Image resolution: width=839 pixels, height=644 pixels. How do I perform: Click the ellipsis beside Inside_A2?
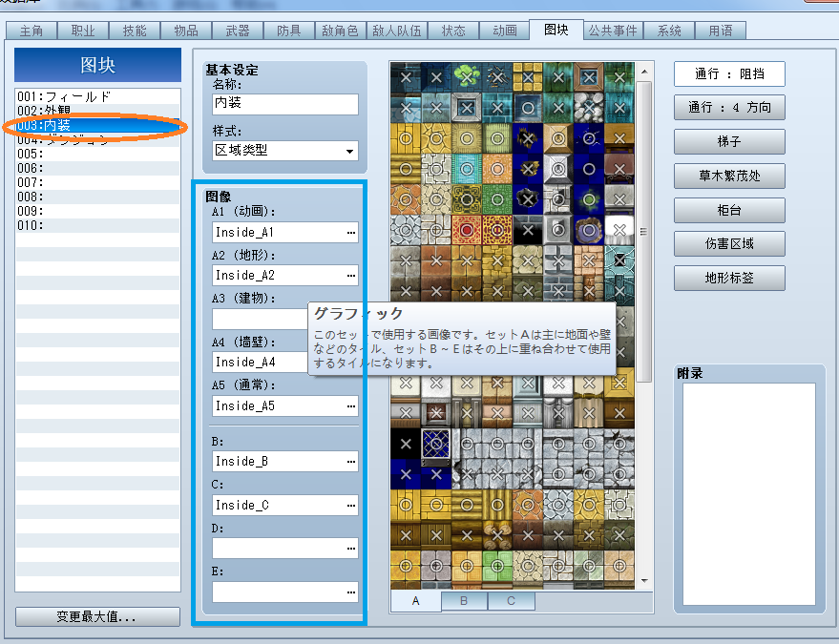(351, 276)
